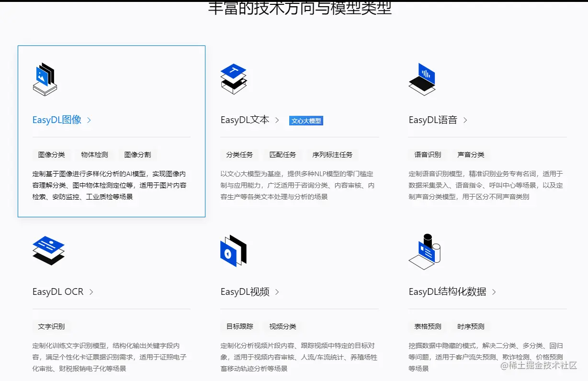
Task: Click the chevron arrow next to EasyDL结构化数据
Action: click(x=494, y=292)
